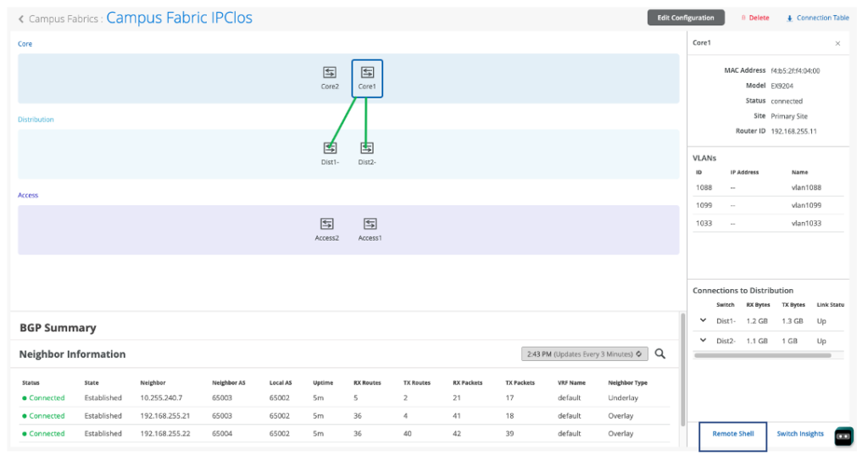Go back using the Campus Fabrics arrow
The height and width of the screenshot is (456, 868).
(21, 19)
